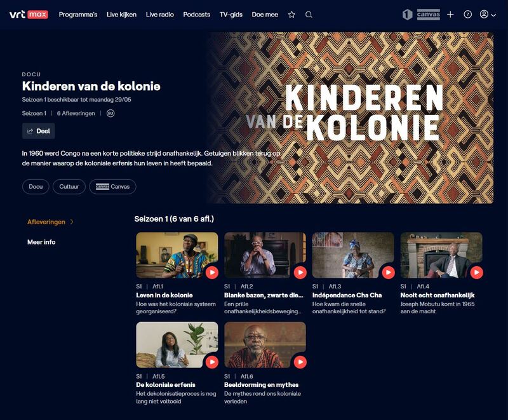Click the Deel share button

39,131
